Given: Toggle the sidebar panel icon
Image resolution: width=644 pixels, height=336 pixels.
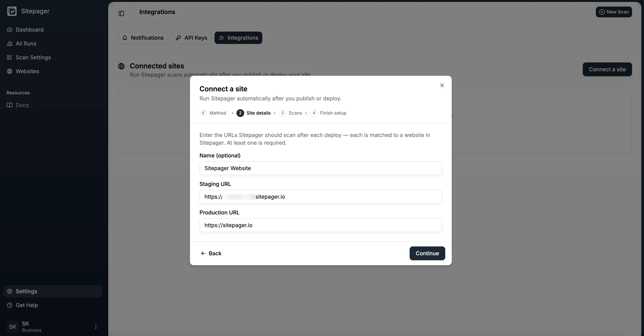Looking at the screenshot, I should click(121, 13).
